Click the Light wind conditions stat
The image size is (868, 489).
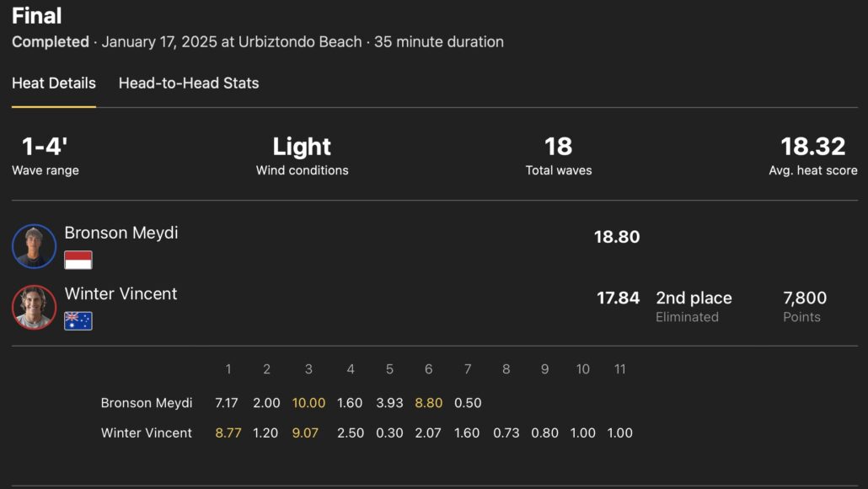(302, 147)
